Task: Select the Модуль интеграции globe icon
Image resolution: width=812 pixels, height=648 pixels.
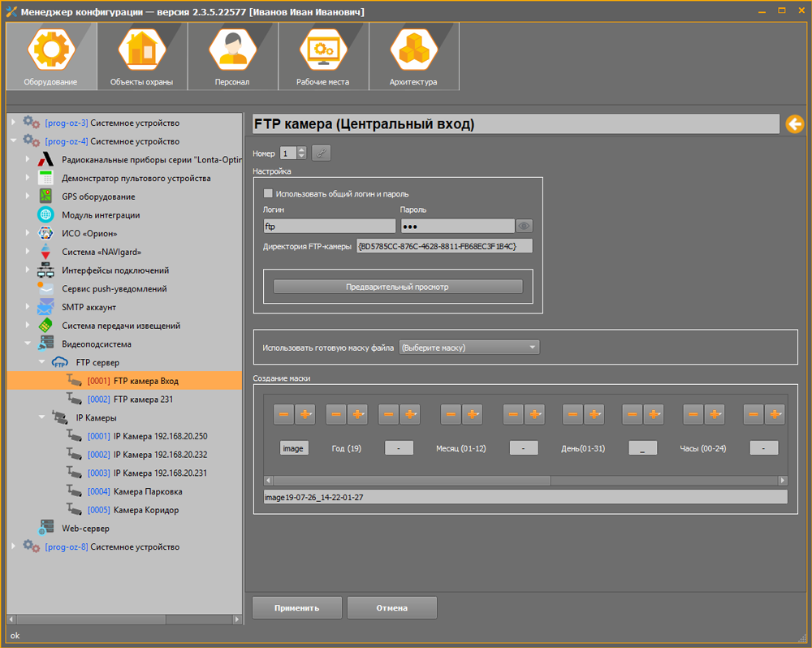Action: [46, 215]
